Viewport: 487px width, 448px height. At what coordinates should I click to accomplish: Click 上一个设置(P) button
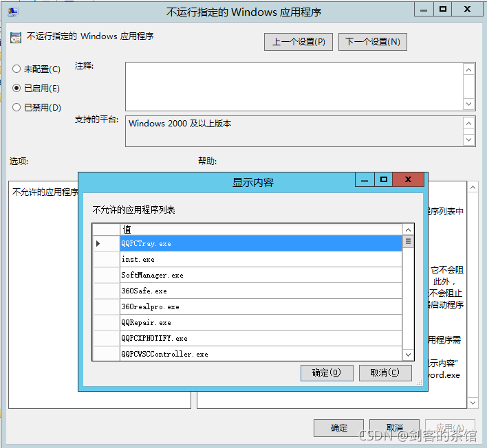click(x=298, y=42)
